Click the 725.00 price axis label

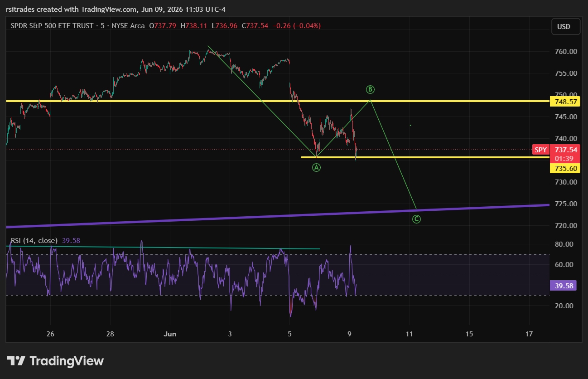566,204
